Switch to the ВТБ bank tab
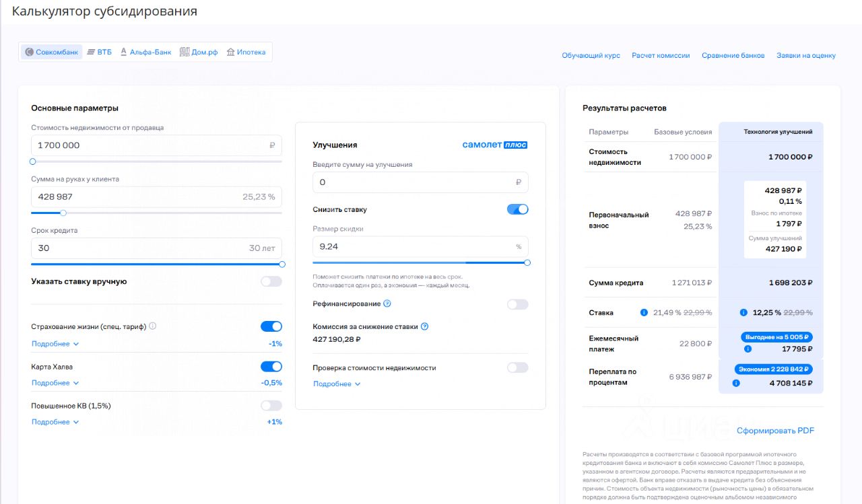 99,52
